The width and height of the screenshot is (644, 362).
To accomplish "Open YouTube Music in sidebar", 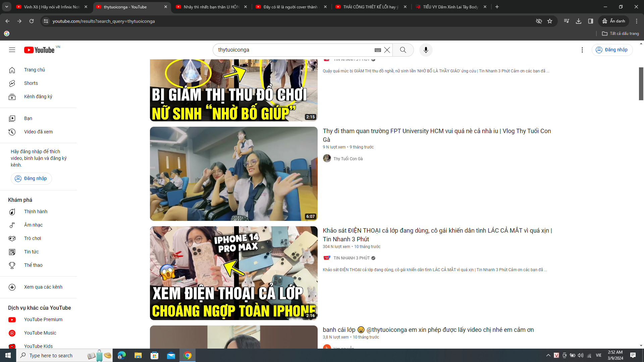I will point(40,333).
